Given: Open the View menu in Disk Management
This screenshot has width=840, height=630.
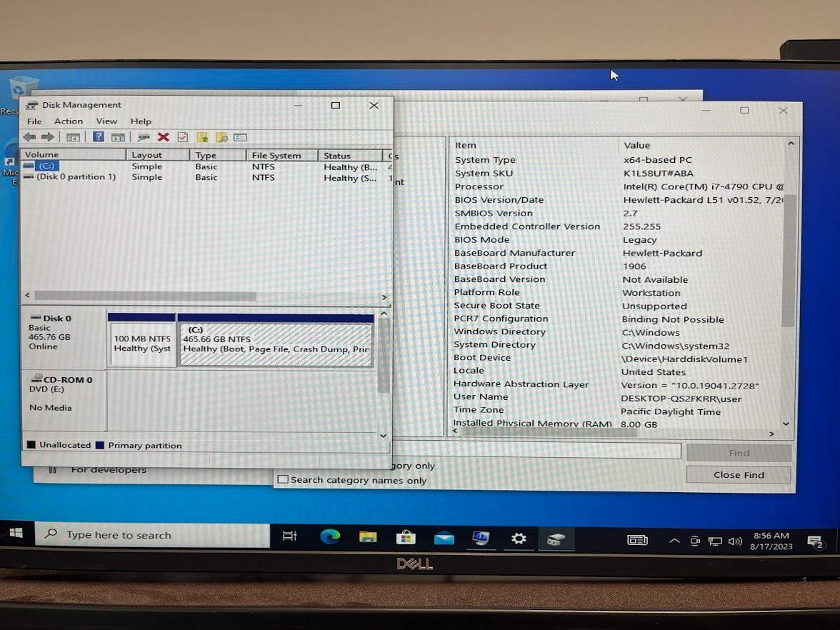Looking at the screenshot, I should 106,121.
